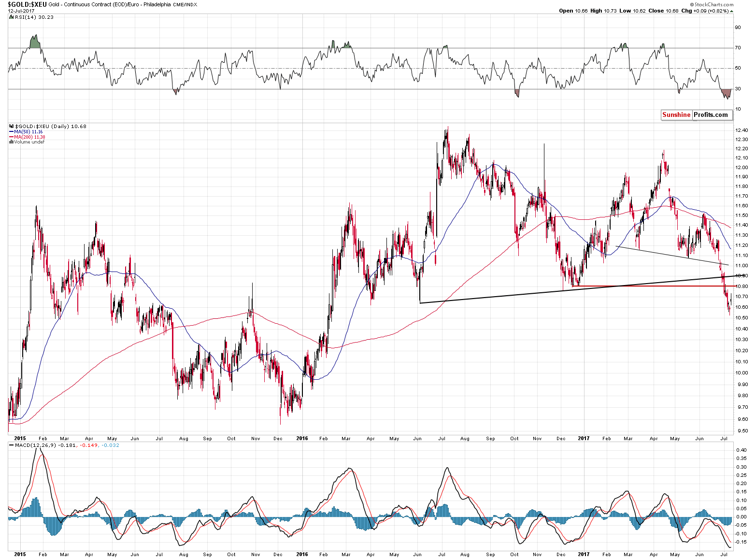This screenshot has width=756, height=559.
Task: Click the $GOLD:$XEU ticker title
Action: pos(27,4)
